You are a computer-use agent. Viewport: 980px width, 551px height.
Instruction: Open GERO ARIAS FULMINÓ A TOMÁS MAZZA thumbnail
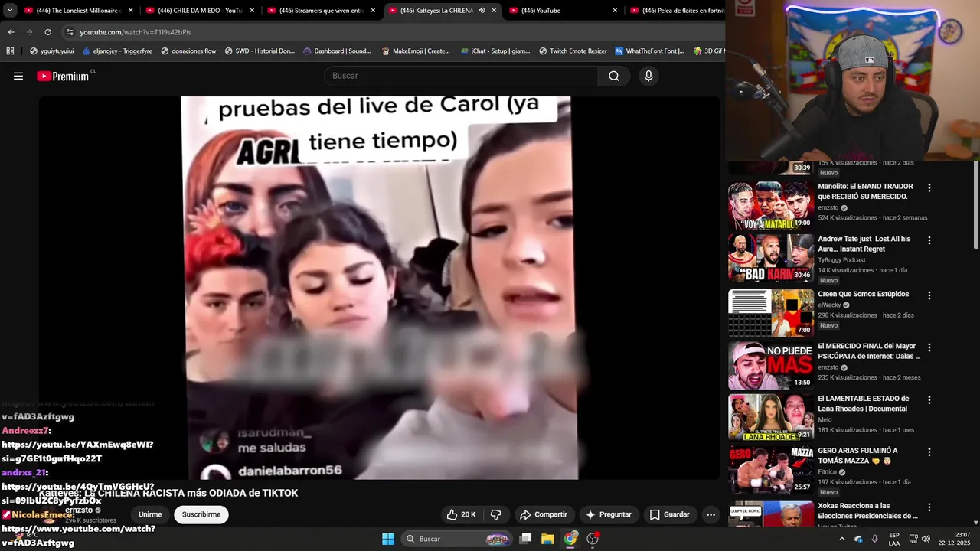(x=771, y=469)
